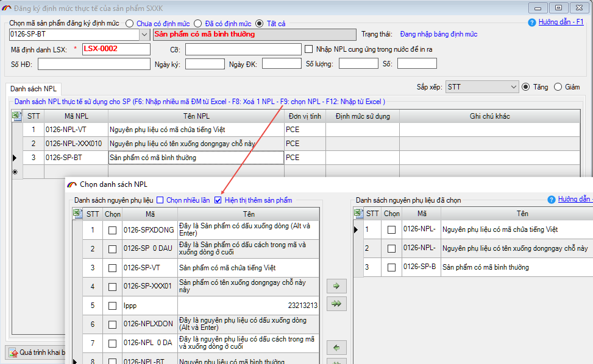593x364 pixels.
Task: Click help icon in Chọn danh sách NPL dialog
Action: (552, 199)
